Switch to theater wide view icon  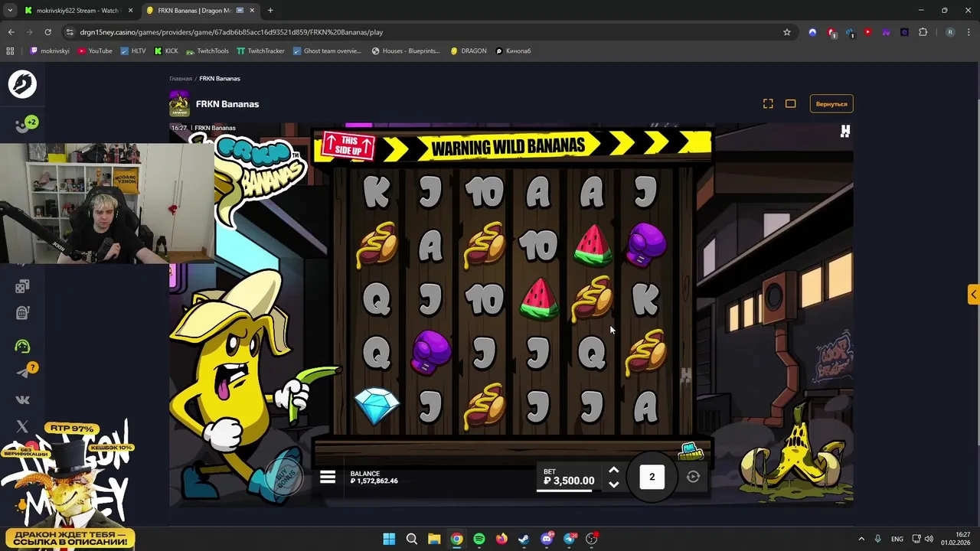coord(791,104)
